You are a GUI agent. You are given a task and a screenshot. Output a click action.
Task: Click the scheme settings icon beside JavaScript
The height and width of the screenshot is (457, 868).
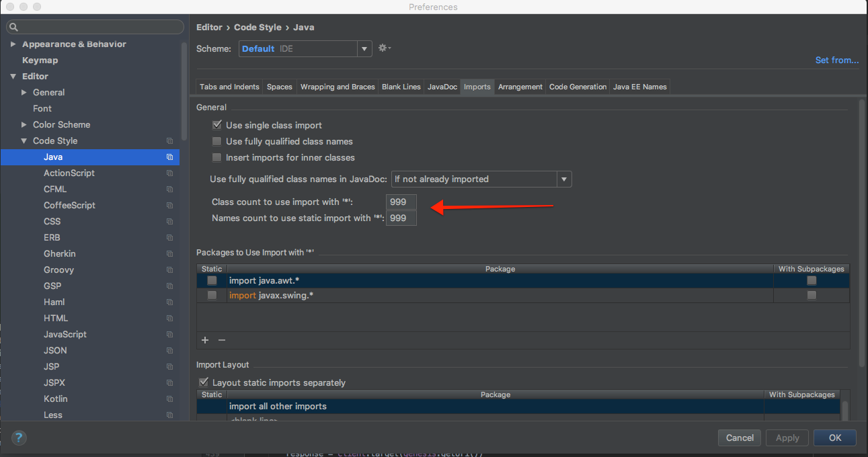point(169,335)
